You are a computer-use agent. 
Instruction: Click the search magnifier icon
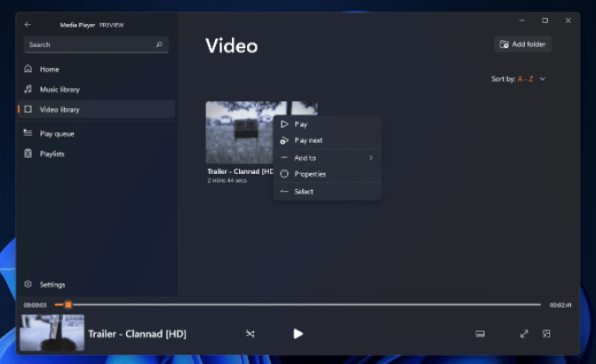click(159, 44)
